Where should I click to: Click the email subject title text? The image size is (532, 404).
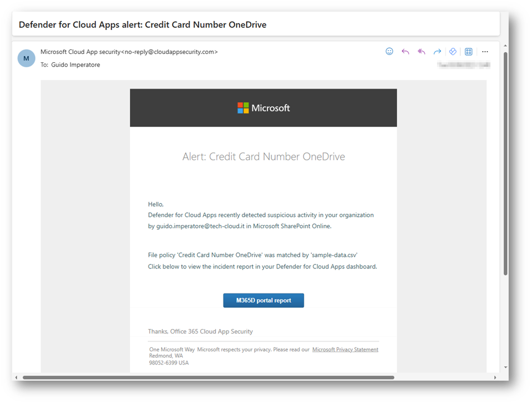click(x=142, y=24)
